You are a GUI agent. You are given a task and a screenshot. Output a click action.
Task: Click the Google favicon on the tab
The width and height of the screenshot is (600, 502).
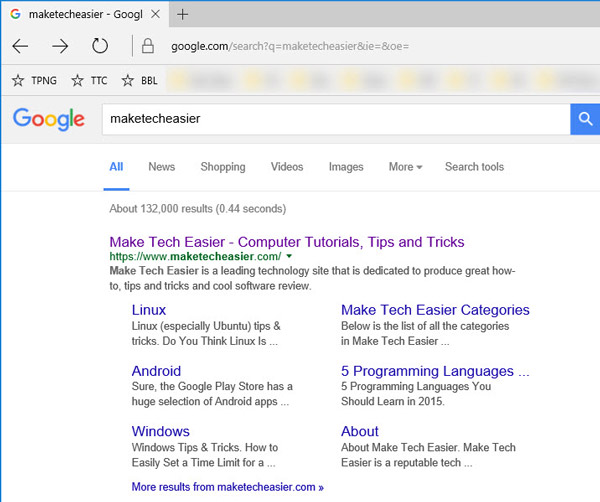[15, 14]
